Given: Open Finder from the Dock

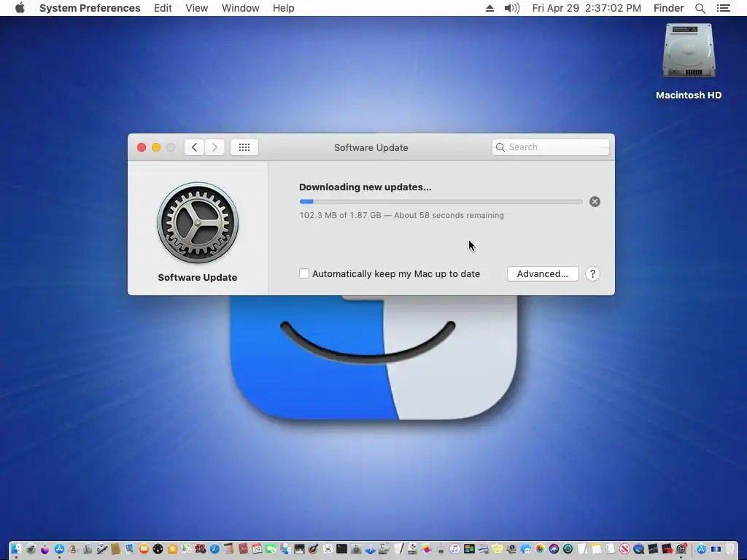Looking at the screenshot, I should tap(16, 549).
